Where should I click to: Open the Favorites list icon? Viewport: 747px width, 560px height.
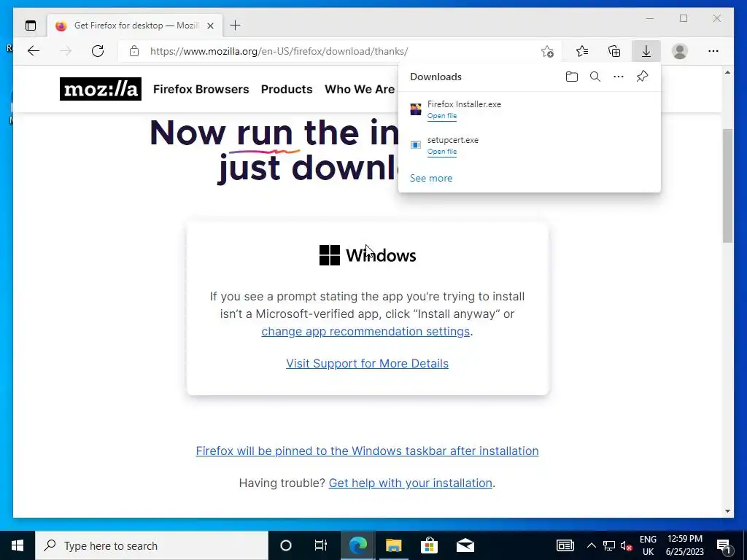(582, 51)
